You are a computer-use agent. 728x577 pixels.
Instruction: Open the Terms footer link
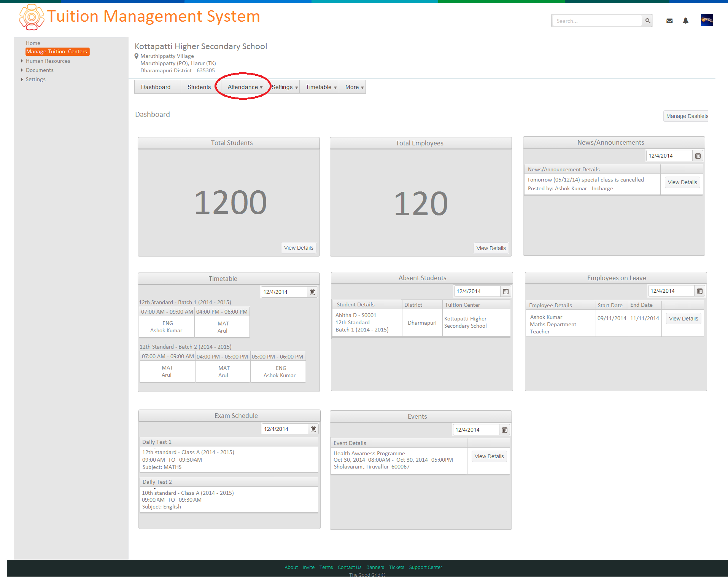point(326,567)
